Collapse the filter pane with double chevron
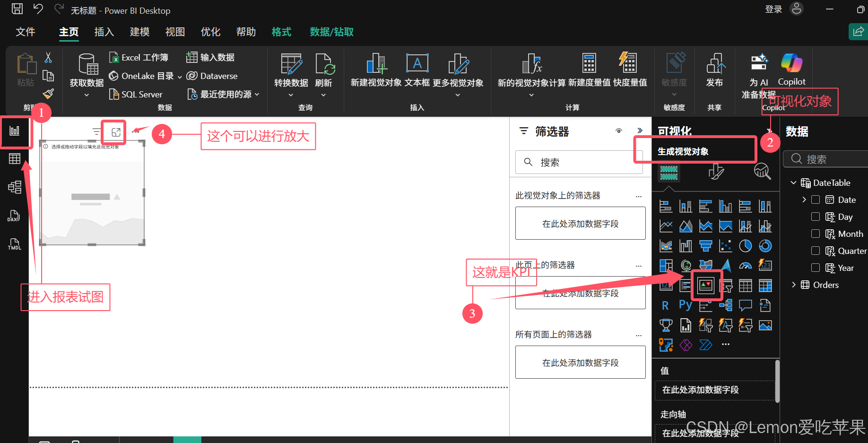The height and width of the screenshot is (443, 868). coord(640,130)
